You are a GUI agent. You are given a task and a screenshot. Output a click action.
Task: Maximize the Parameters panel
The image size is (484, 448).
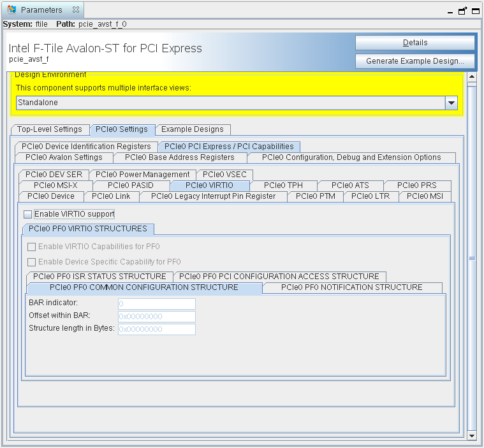pyautogui.click(x=476, y=11)
